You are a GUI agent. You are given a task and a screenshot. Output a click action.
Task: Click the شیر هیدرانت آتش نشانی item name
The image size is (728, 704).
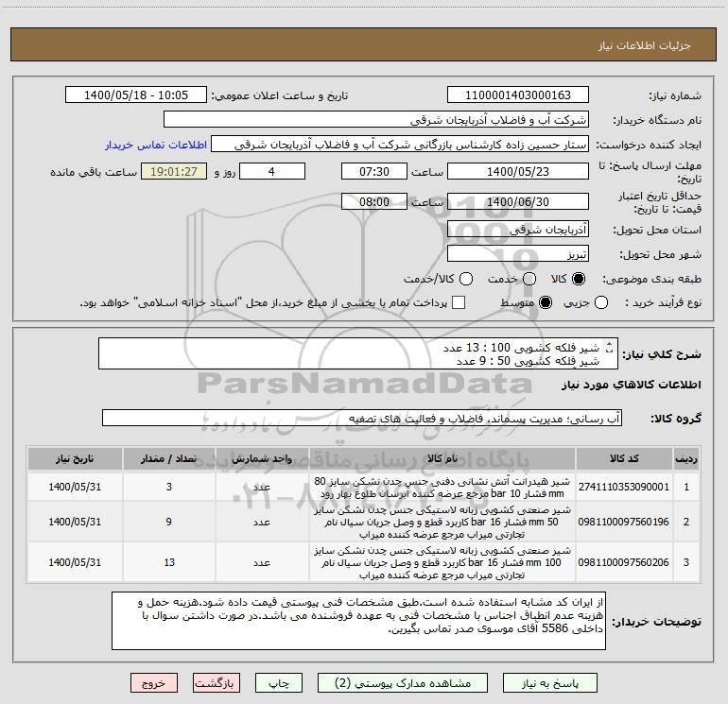click(x=442, y=488)
